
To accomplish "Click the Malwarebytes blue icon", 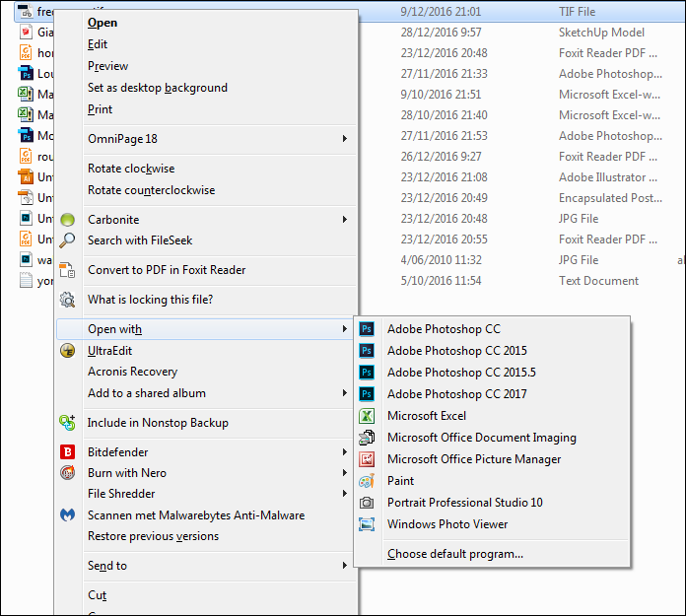I will coord(68,514).
